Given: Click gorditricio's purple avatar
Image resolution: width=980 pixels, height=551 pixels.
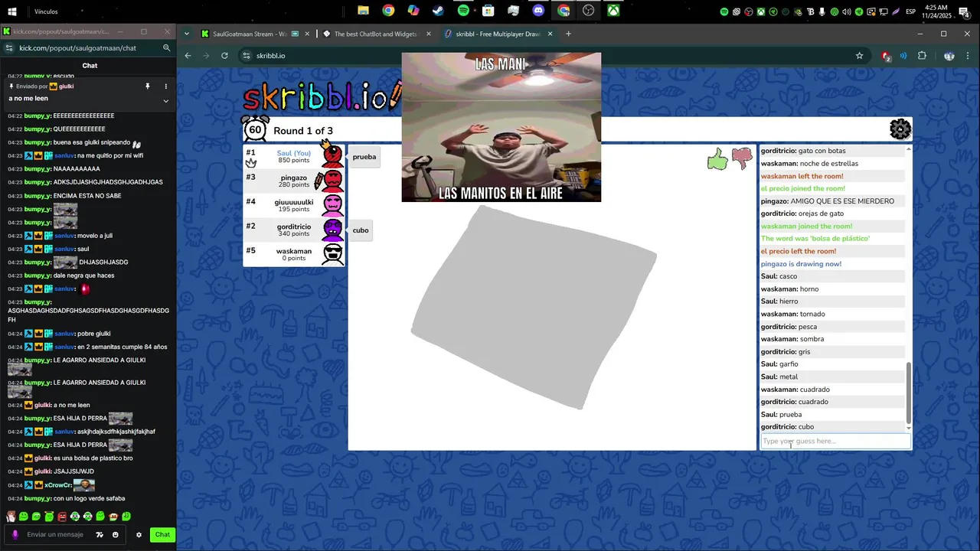Looking at the screenshot, I should tap(332, 230).
